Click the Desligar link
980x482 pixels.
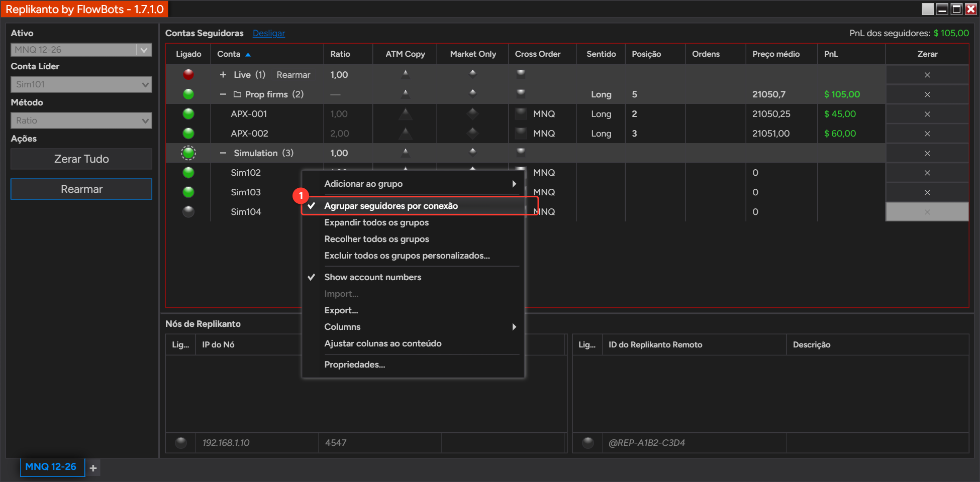coord(269,33)
